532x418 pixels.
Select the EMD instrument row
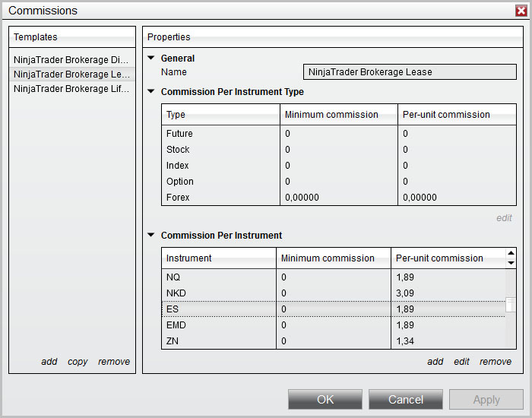[x=334, y=325]
